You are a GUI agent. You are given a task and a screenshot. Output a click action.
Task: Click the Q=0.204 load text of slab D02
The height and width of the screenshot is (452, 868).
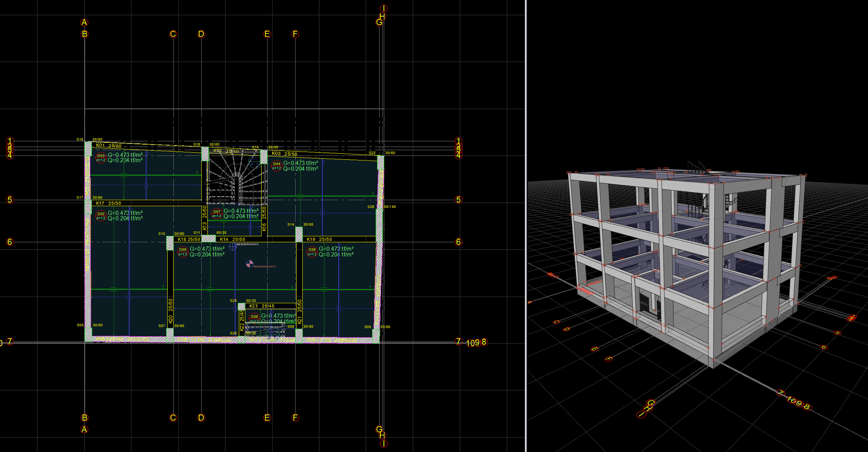125,218
